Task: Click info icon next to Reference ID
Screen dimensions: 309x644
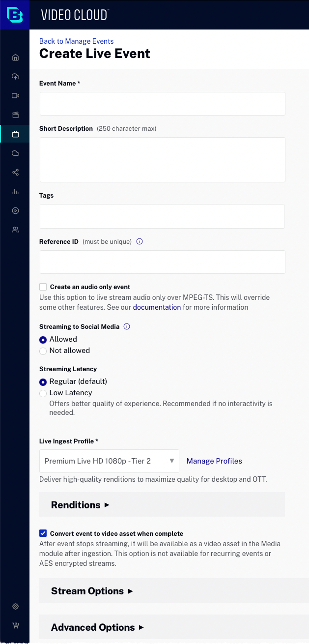Action: pyautogui.click(x=140, y=242)
